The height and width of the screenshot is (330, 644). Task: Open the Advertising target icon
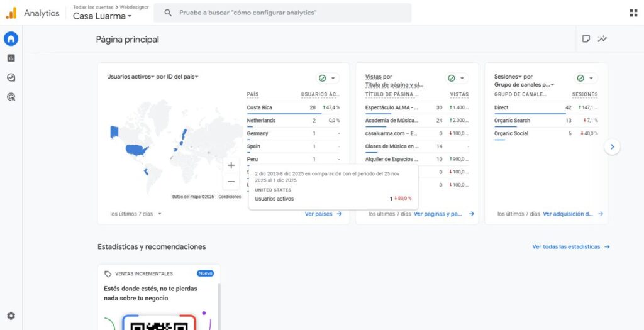(x=11, y=97)
